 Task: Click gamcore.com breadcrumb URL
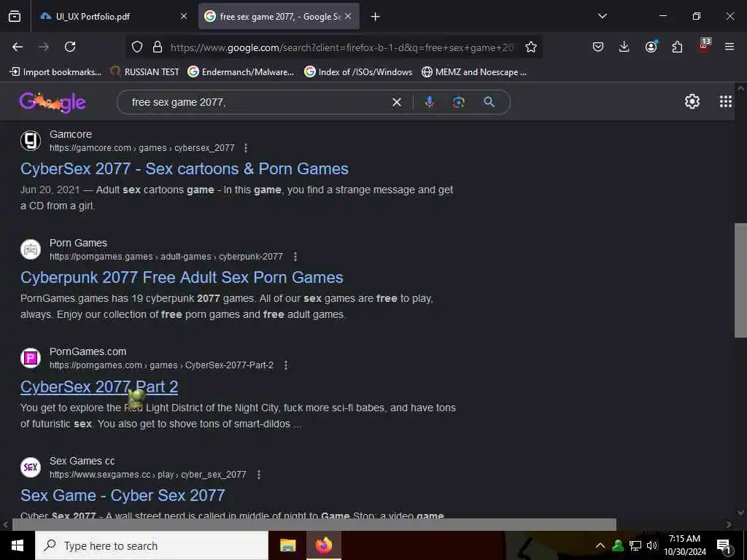[x=142, y=148]
